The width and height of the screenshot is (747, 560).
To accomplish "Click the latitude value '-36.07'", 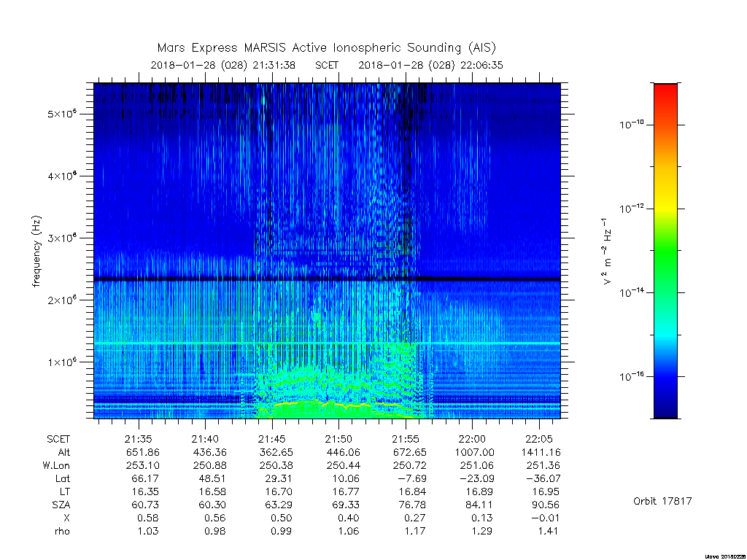I will click(x=543, y=478).
